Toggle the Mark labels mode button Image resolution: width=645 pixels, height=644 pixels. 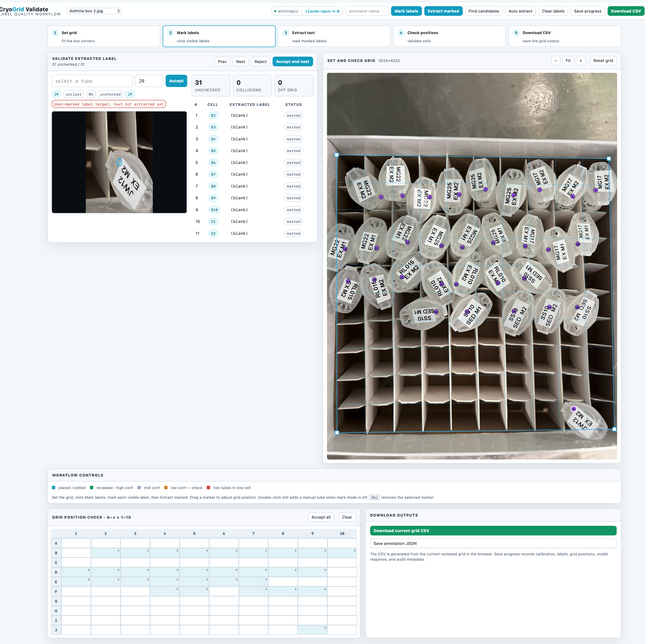pyautogui.click(x=406, y=11)
